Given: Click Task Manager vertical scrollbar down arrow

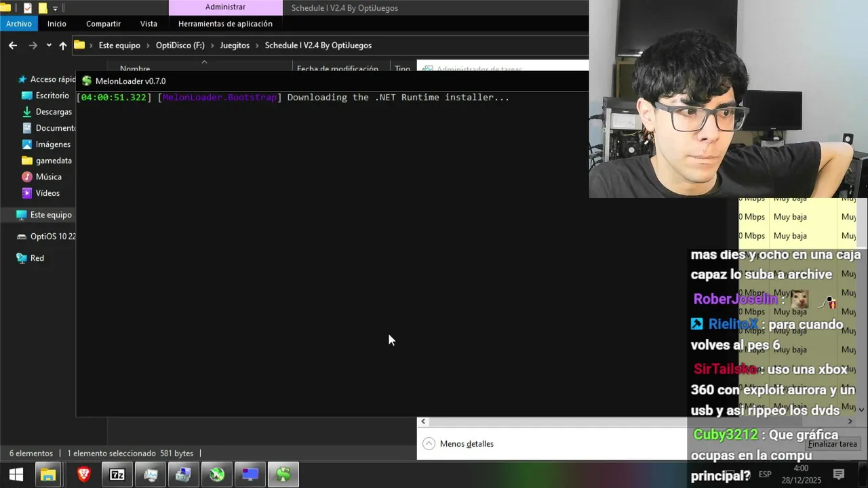Looking at the screenshot, I should tap(862, 409).
